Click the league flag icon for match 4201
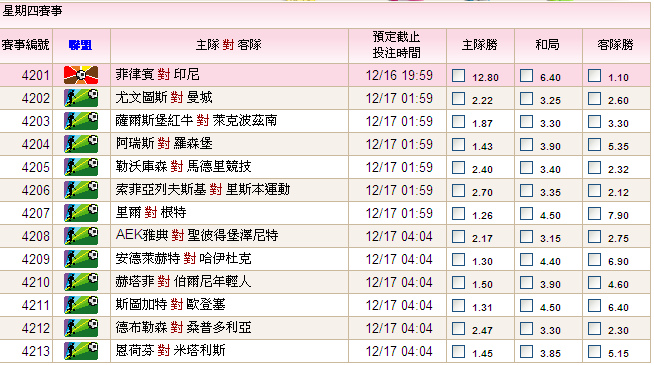 (x=81, y=75)
